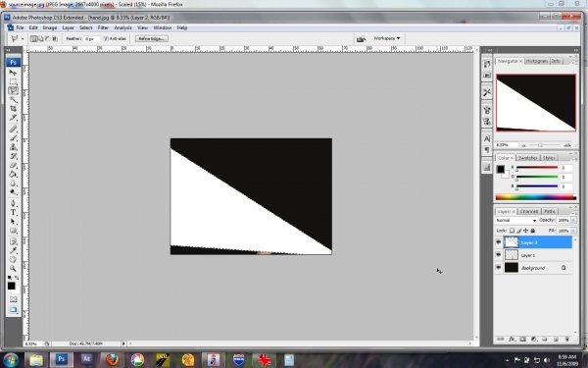This screenshot has width=588, height=368.
Task: Switch to the Histogram tab
Action: [x=537, y=61]
